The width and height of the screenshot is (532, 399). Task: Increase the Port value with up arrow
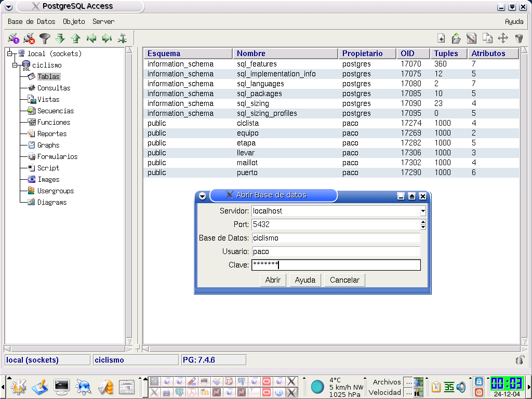click(423, 221)
